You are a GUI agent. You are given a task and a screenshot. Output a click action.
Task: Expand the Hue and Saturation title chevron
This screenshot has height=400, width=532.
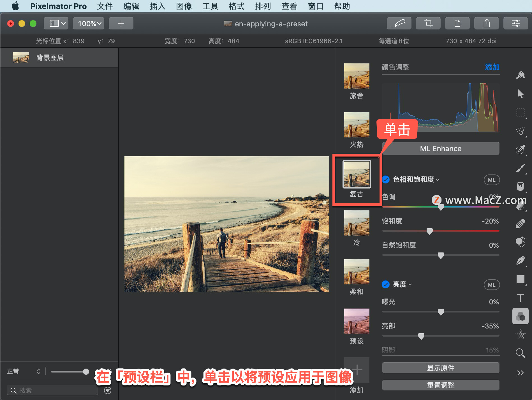click(438, 180)
